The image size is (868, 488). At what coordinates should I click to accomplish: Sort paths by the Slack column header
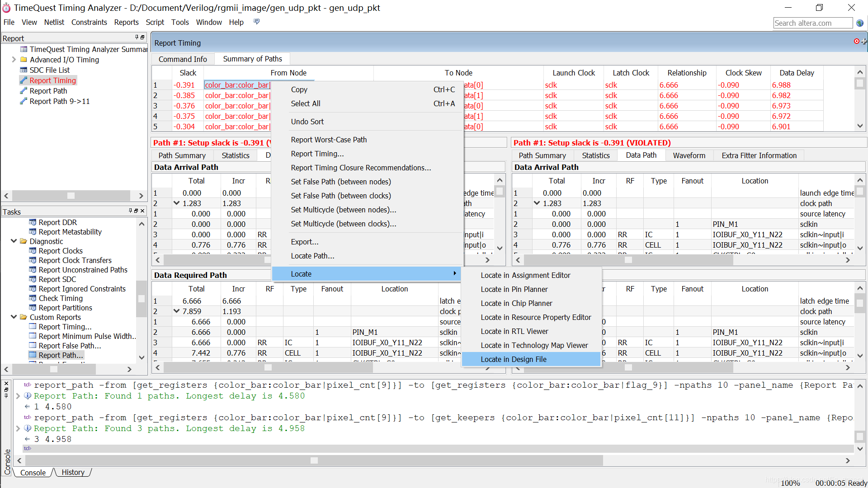pos(188,73)
